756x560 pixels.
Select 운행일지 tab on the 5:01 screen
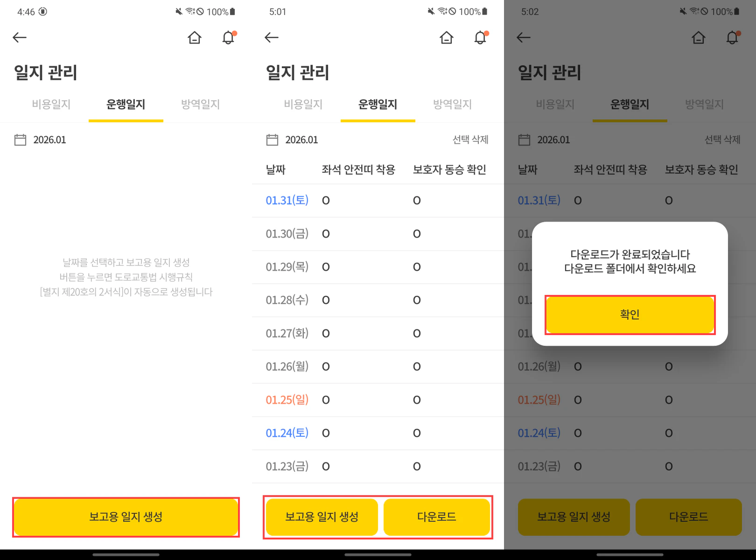pos(378,104)
